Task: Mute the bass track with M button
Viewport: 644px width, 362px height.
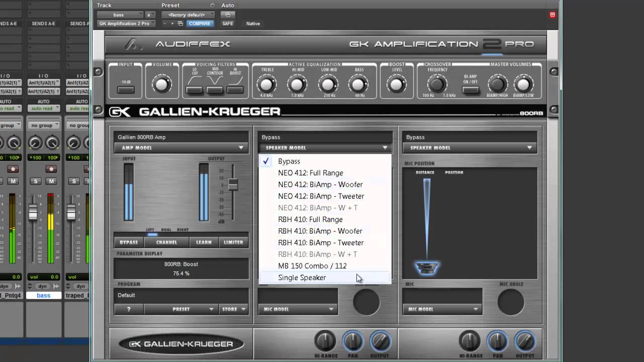Action: 51,181
